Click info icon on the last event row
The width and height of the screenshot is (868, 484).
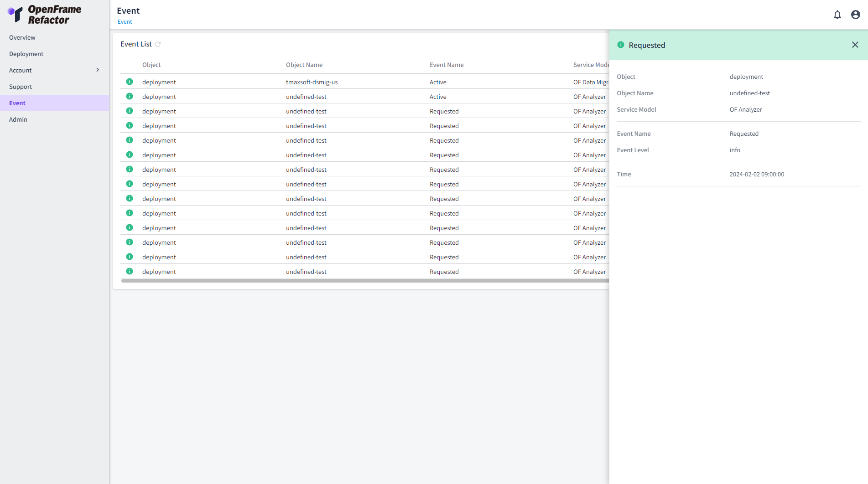(130, 272)
